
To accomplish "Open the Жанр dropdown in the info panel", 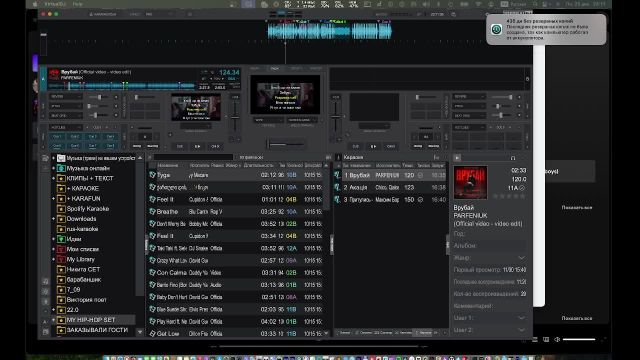I will [522, 258].
